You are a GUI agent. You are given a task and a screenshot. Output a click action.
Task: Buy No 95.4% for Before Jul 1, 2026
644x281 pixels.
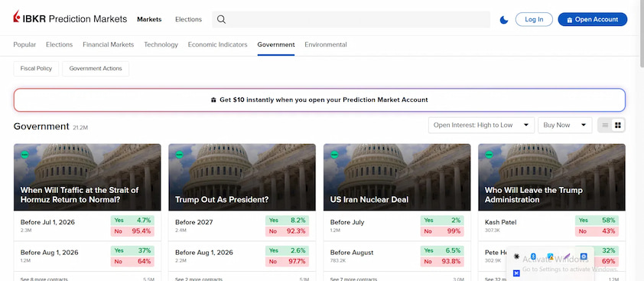pyautogui.click(x=132, y=231)
